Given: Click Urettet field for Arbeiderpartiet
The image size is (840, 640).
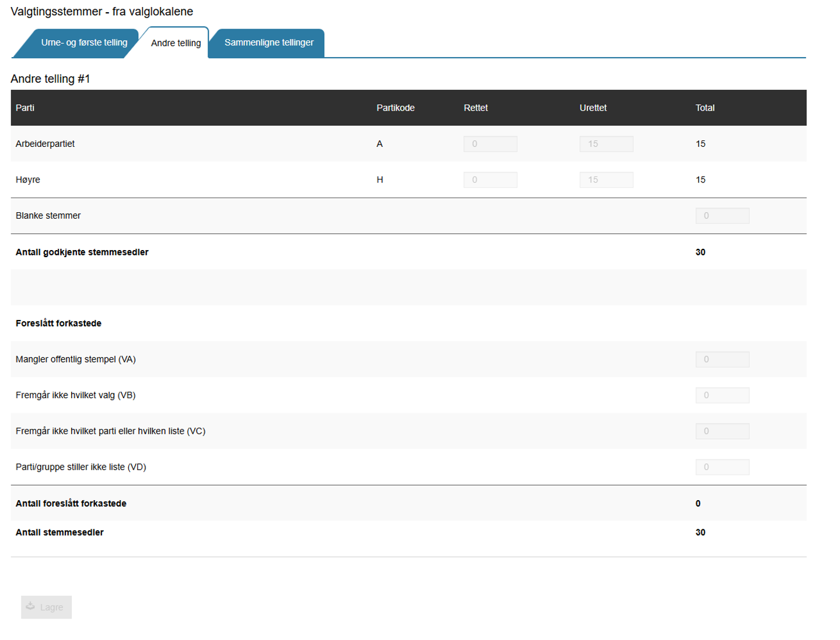Looking at the screenshot, I should [606, 144].
